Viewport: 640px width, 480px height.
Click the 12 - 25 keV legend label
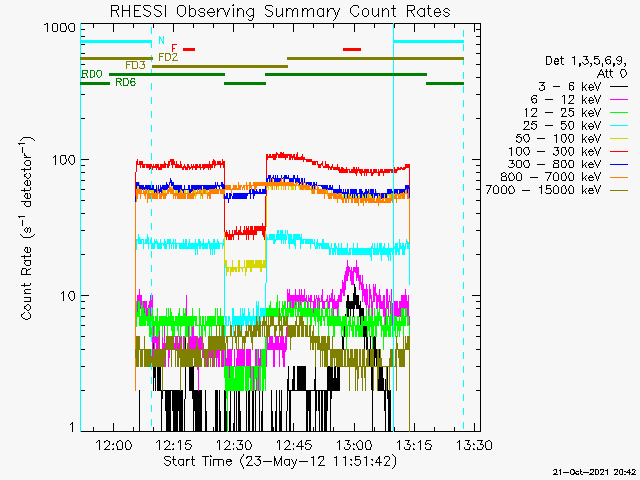(562, 113)
